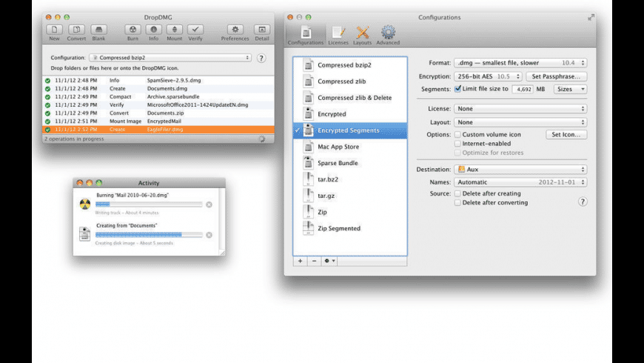
Task: Select the Encrypted configuration
Action: point(350,114)
